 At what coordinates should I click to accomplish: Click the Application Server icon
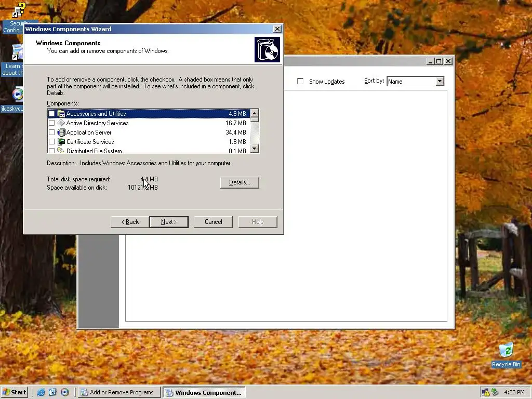61,132
